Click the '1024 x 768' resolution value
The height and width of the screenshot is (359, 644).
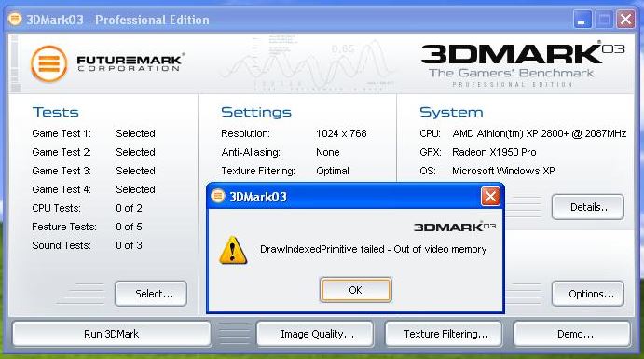341,133
